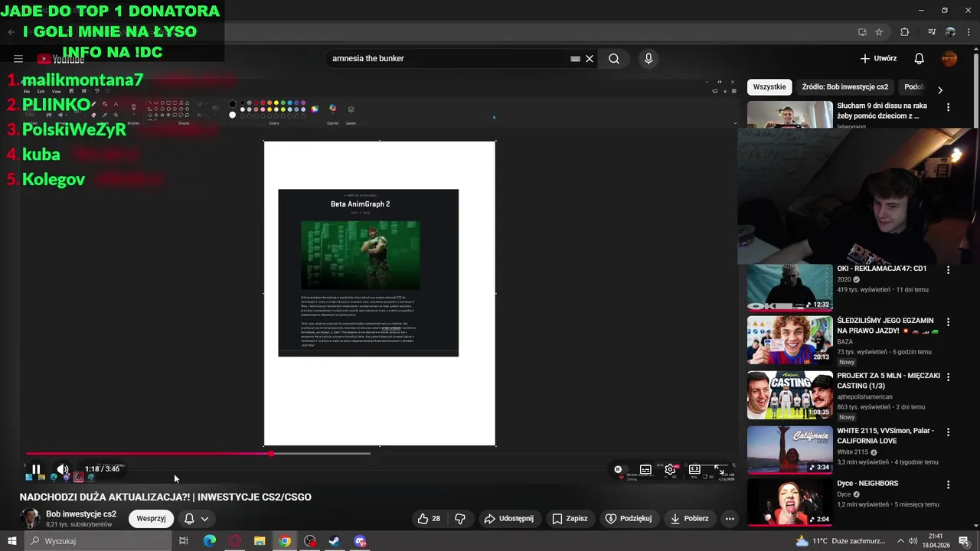Open the YouTube account avatar menu
This screenshot has width=980, height=551.
point(949,59)
